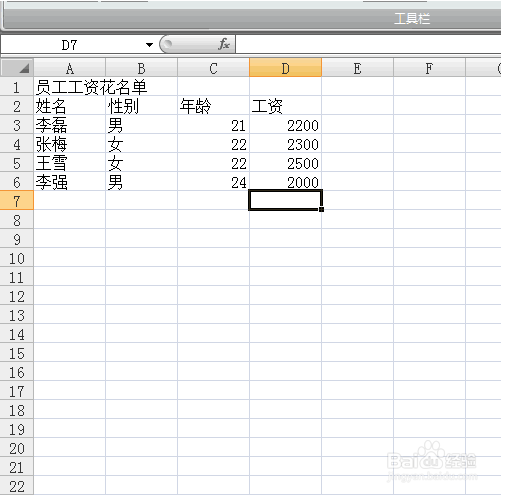
Task: Select row 7 header
Action: 17,201
